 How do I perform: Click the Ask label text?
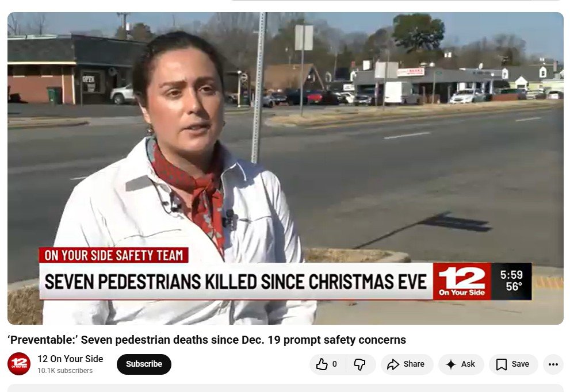(468, 364)
